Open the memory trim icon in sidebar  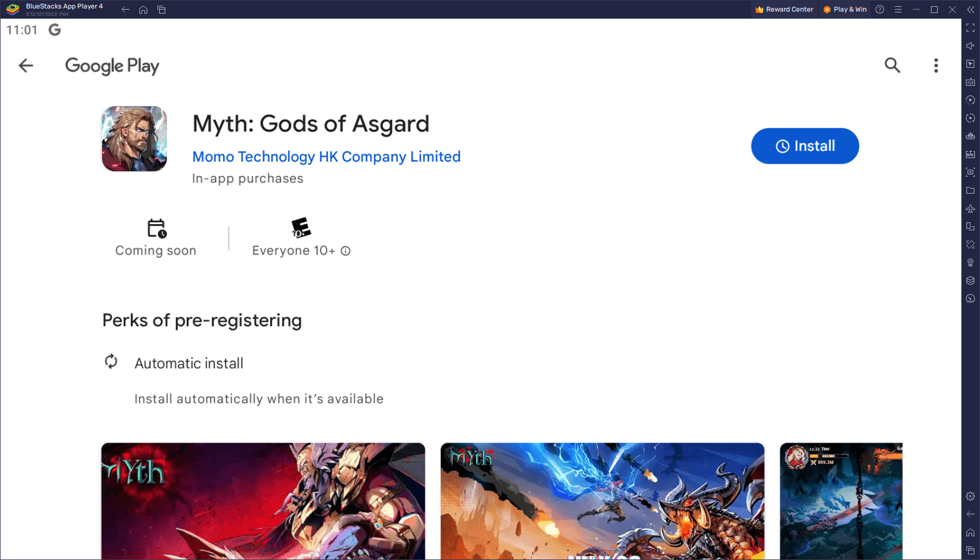pyautogui.click(x=970, y=136)
